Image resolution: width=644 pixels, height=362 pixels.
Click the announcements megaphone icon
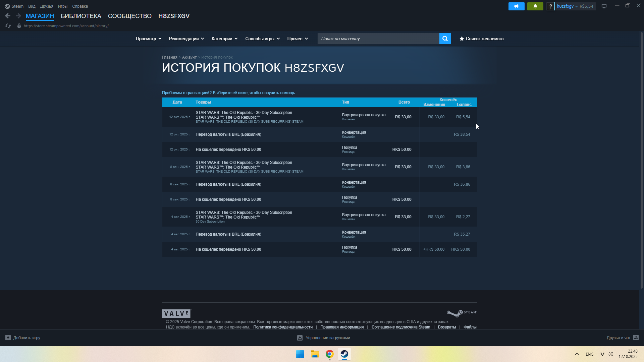click(516, 6)
